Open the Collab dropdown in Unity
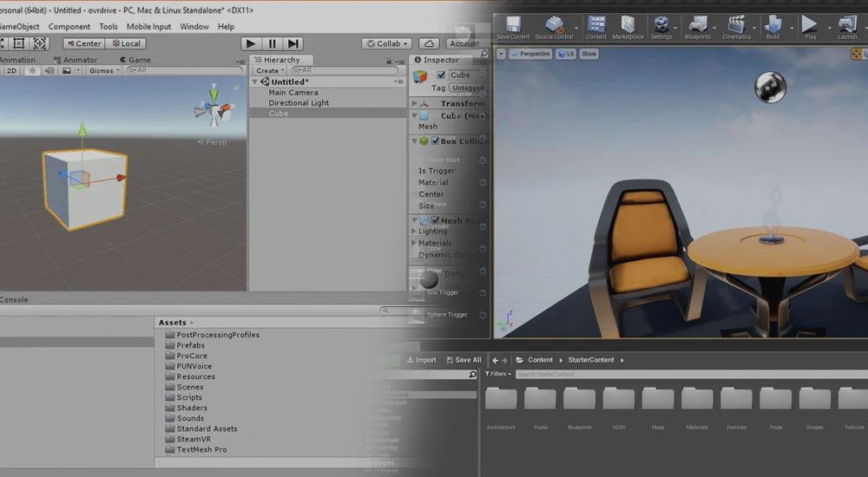Viewport: 868px width, 477px height. [387, 43]
